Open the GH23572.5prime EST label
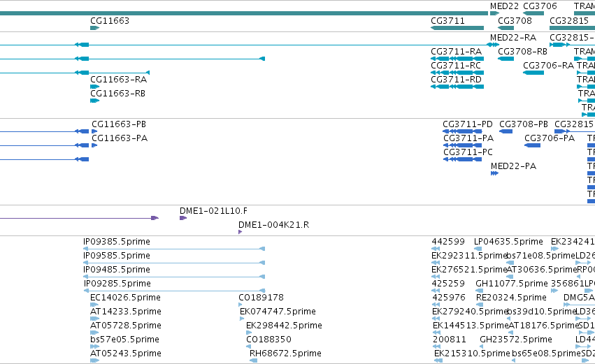Screen dimensions: 595x364 (x=516, y=340)
